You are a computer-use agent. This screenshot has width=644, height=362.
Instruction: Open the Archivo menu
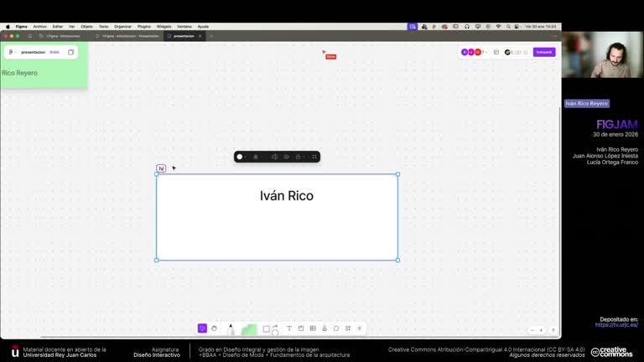click(40, 26)
